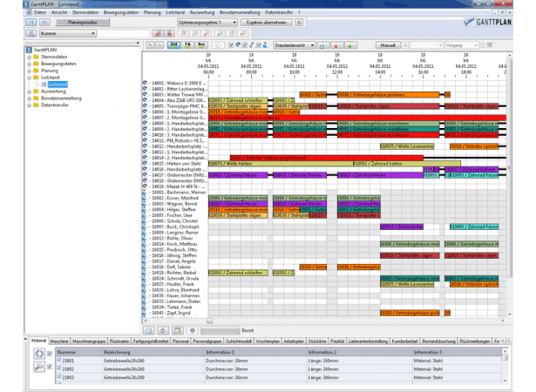Screen dimensions: 536x392
Task: Click the rewind red arrows toolbar icon
Action: tap(158, 33)
